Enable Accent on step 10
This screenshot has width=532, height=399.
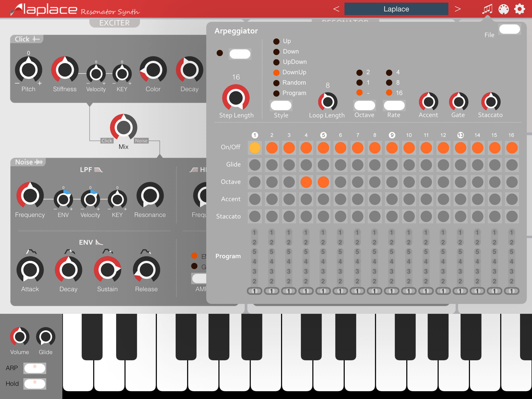[409, 199]
